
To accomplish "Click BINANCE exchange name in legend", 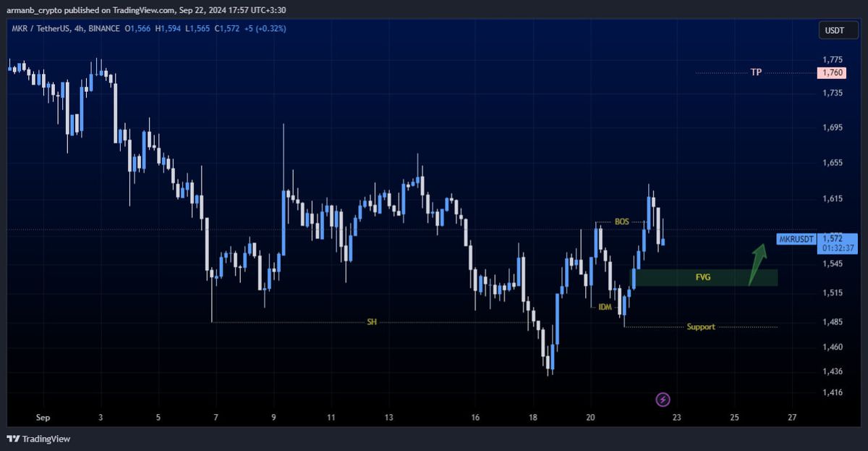I will tap(105, 28).
